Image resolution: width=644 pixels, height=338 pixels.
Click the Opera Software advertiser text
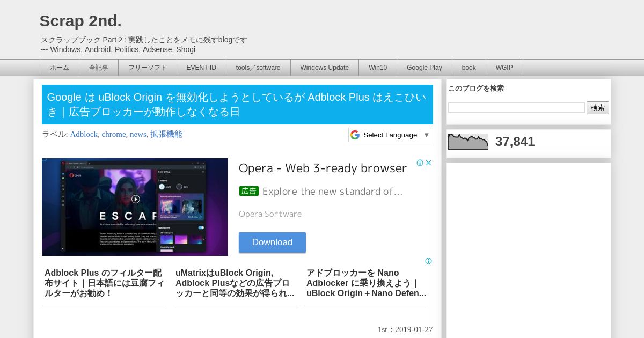point(270,214)
